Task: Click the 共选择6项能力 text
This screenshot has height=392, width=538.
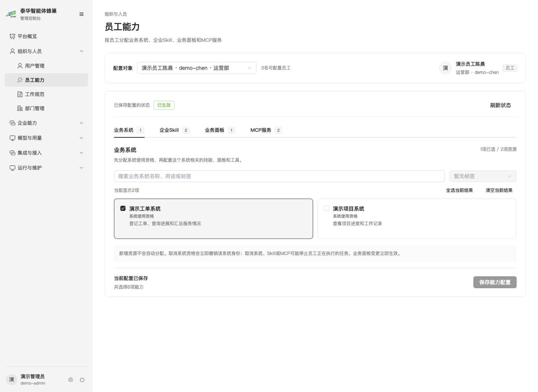Action: (x=129, y=287)
